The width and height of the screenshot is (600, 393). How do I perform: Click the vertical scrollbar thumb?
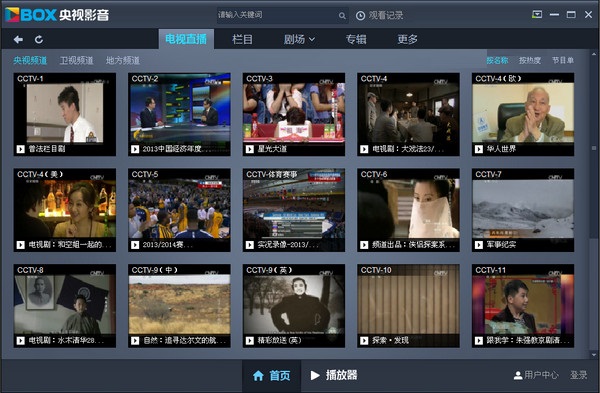(x=594, y=148)
